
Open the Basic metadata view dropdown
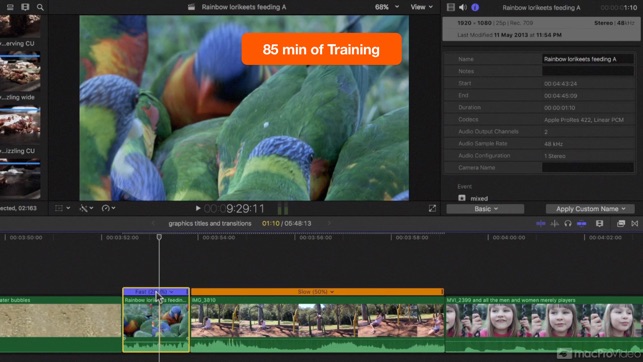[x=485, y=209]
